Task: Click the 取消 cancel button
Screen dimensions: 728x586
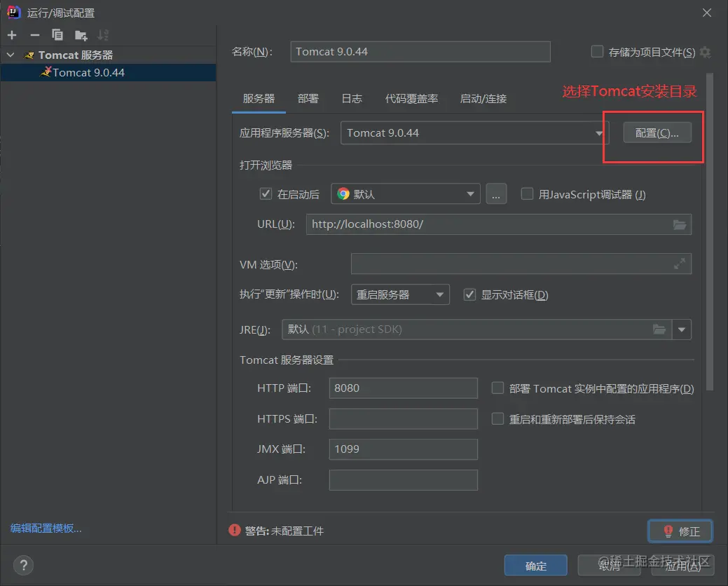Action: pos(609,566)
